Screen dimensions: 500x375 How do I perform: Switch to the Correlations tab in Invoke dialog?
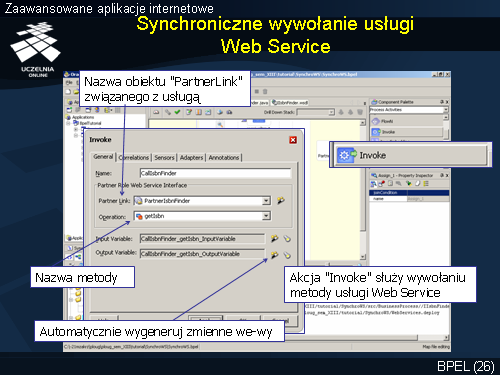pyautogui.click(x=134, y=157)
